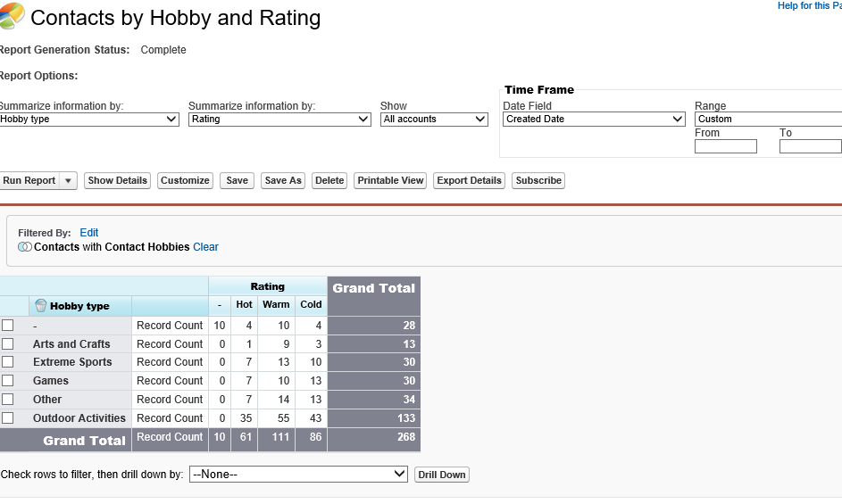The height and width of the screenshot is (504, 842).
Task: Expand the Rating summarize dropdown
Action: [279, 119]
